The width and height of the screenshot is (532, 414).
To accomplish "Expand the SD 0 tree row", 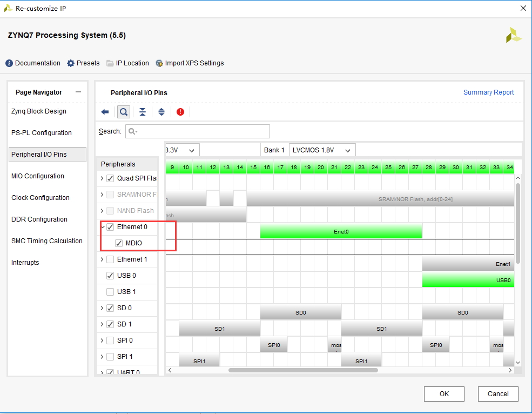I will [x=102, y=308].
